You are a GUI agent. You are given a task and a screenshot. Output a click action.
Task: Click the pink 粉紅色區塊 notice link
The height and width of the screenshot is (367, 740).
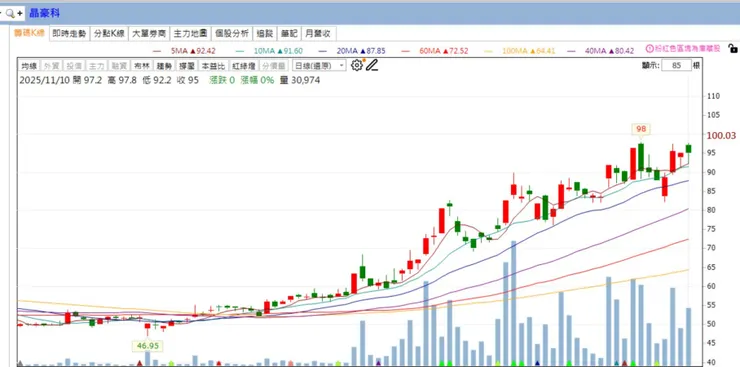pos(688,49)
